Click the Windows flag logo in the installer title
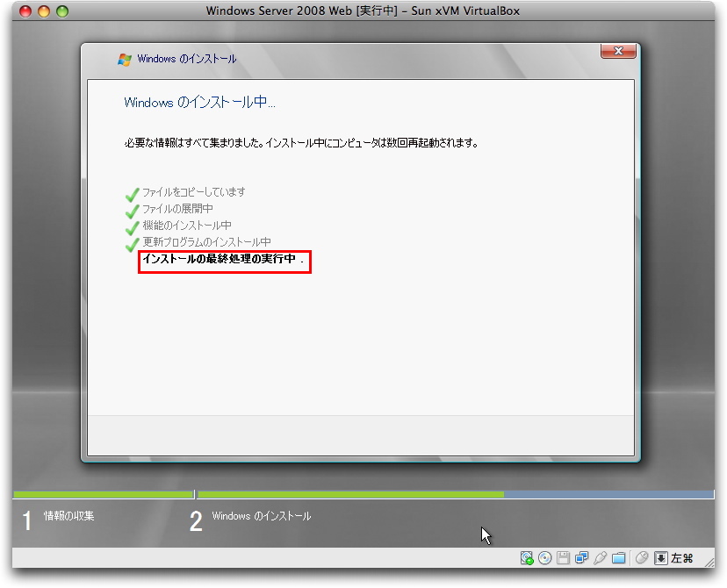727x588 pixels. click(125, 60)
